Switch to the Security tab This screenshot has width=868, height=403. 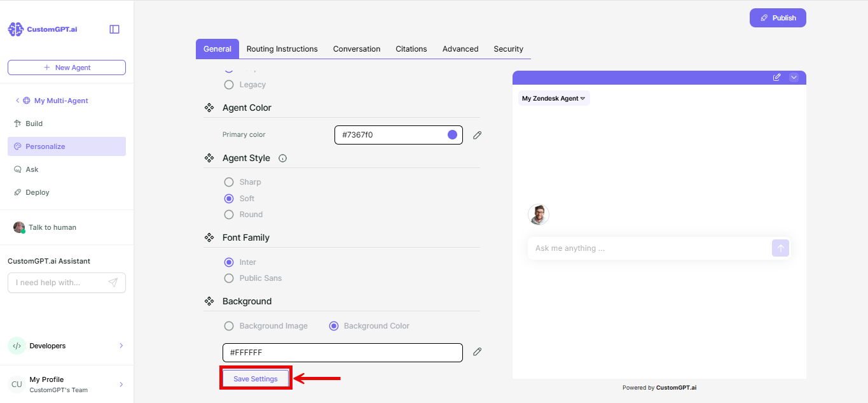[509, 49]
